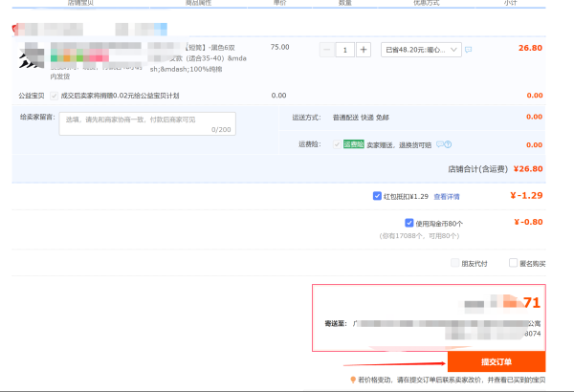
Task: Click the message icon next to 退换货可赔
Action: click(x=439, y=144)
